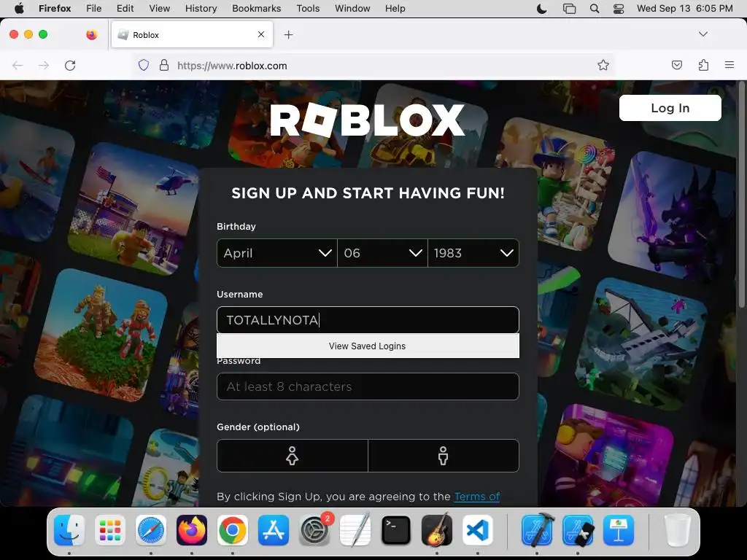Screen dimensions: 747x560
Task: Click Firefox icon in the Dock
Action: 192,530
